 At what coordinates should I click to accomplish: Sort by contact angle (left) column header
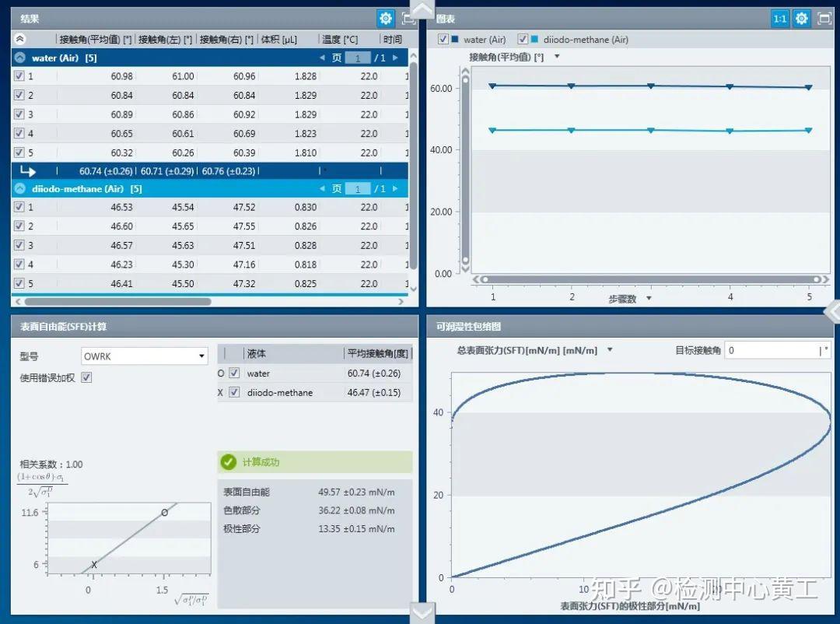pos(165,39)
